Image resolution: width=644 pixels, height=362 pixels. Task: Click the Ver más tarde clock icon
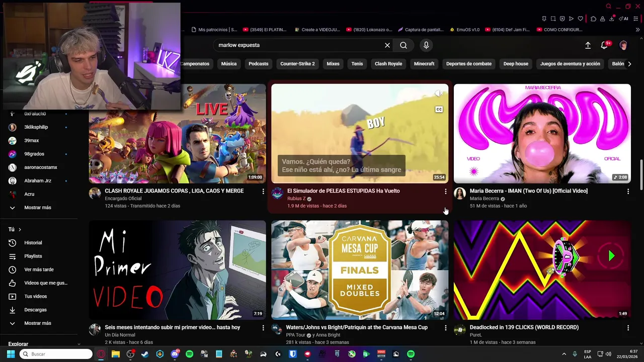point(13,269)
